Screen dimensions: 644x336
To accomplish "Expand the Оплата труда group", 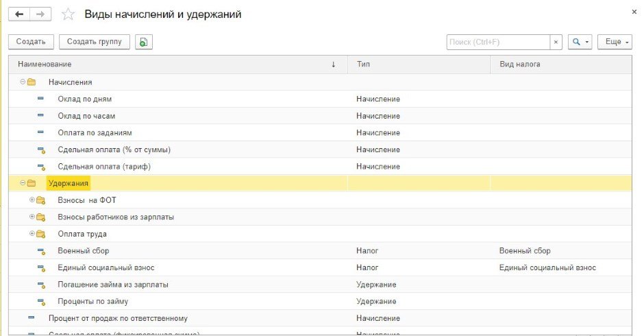I will click(x=32, y=234).
